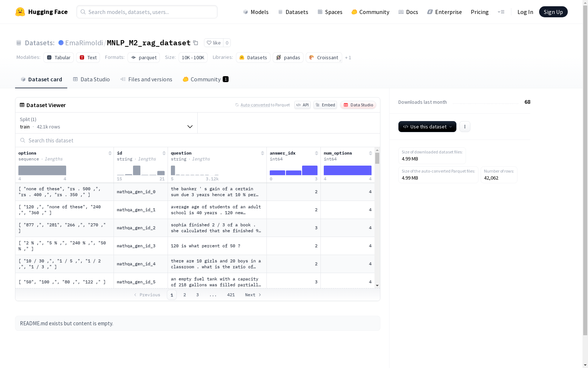Open the three-dot more options menu
Screen dimensions: 588x368
(x=465, y=127)
